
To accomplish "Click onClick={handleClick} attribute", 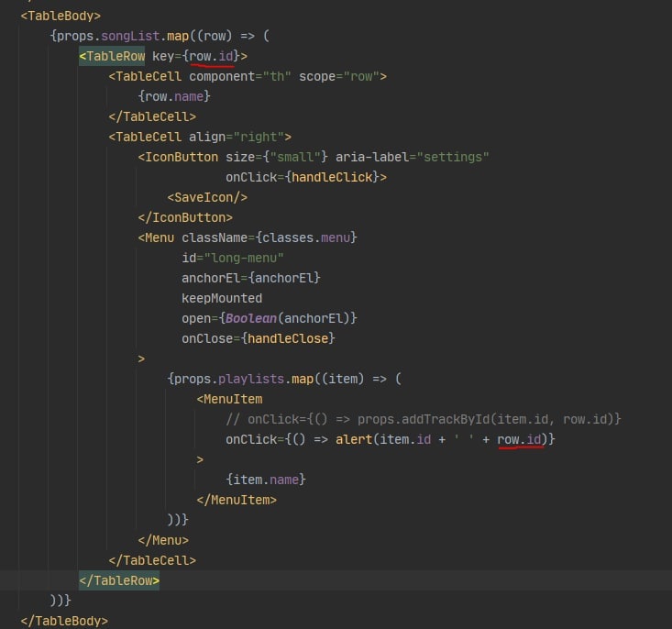I will 306,178.
